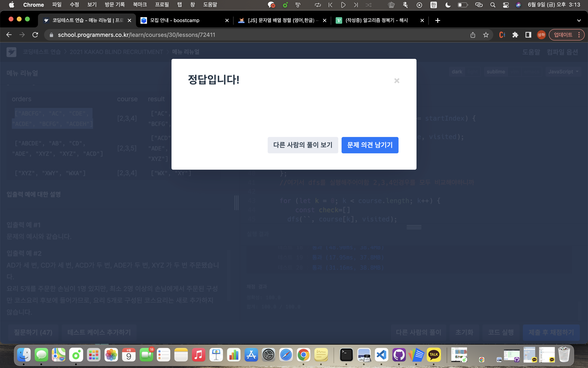Screen dimensions: 588x368
Task: Click the 제출 후 채점하기 button
Action: (x=551, y=332)
